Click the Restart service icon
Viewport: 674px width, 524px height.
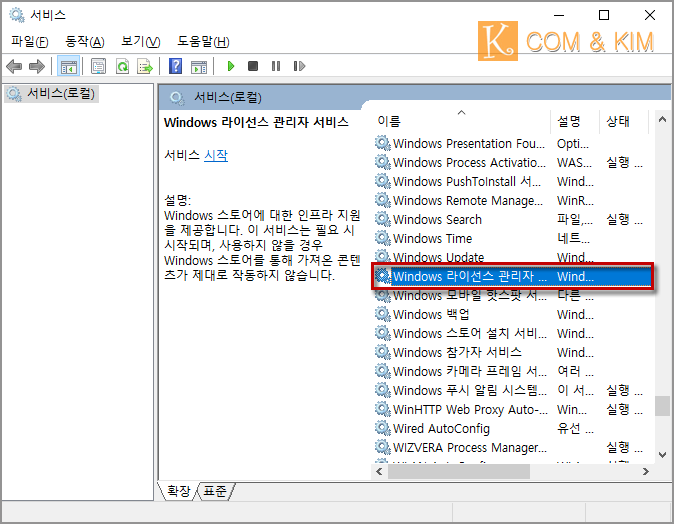(299, 66)
